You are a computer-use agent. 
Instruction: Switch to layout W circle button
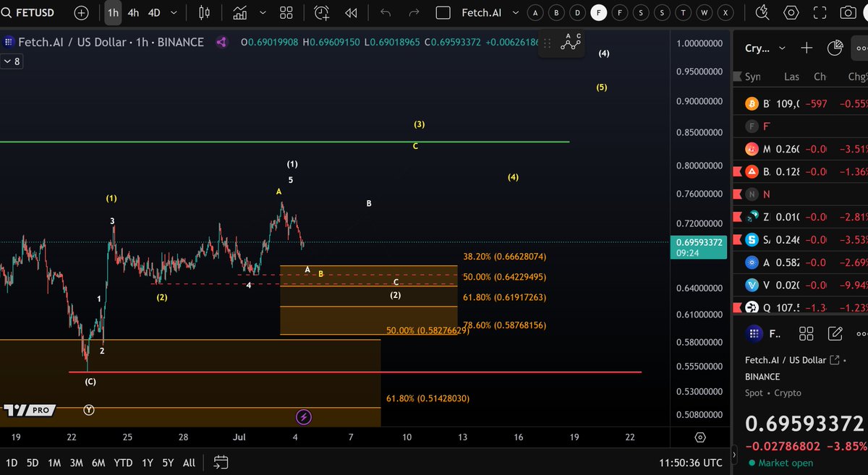tap(705, 12)
